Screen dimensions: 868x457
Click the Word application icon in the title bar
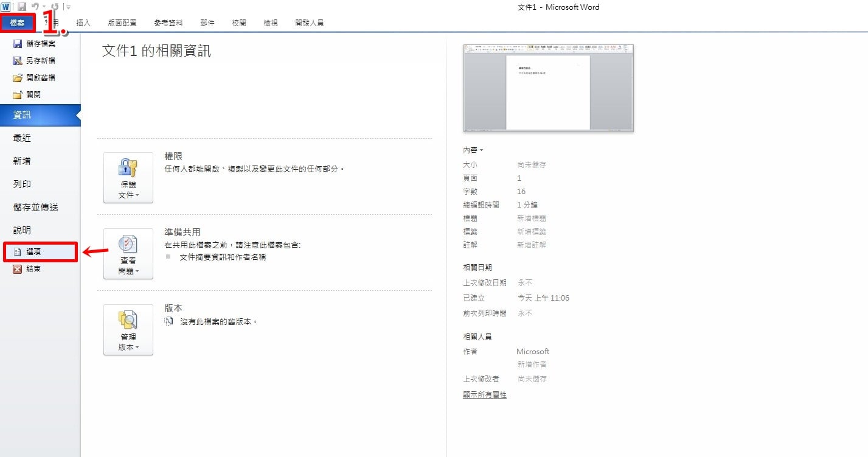pos(5,7)
